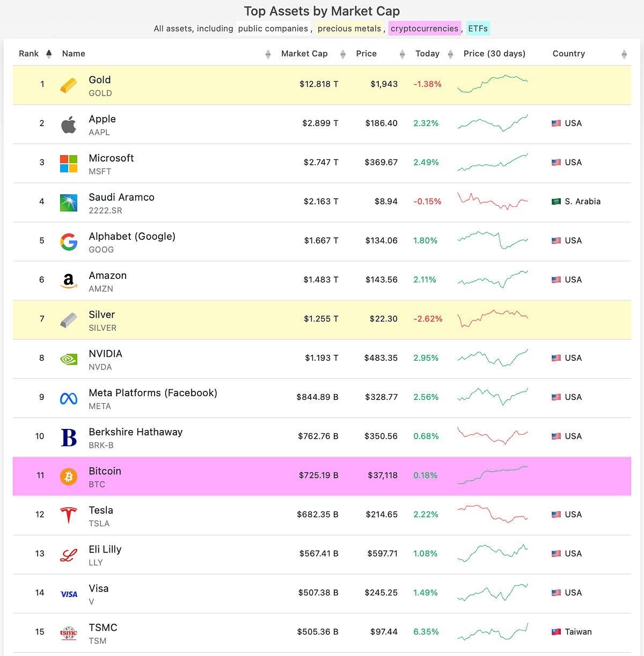Viewport: 644px width, 656px height.
Task: Click the Taiwan flag icon
Action: pos(557,632)
